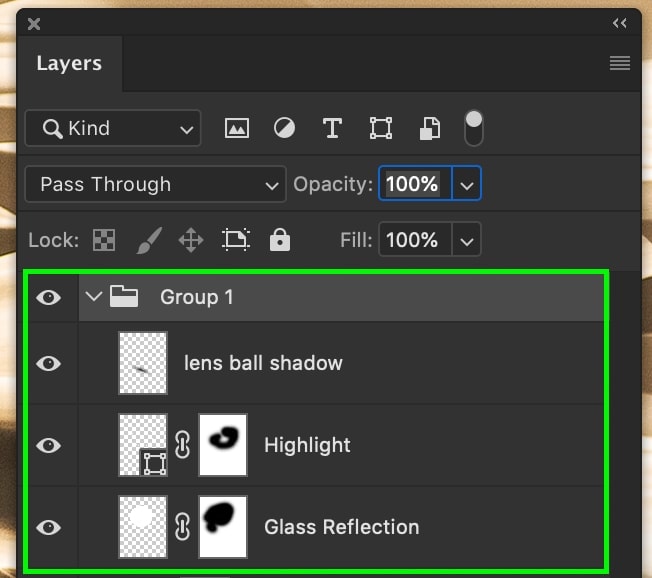Select the Highlight layer mask thumbnail

[223, 445]
